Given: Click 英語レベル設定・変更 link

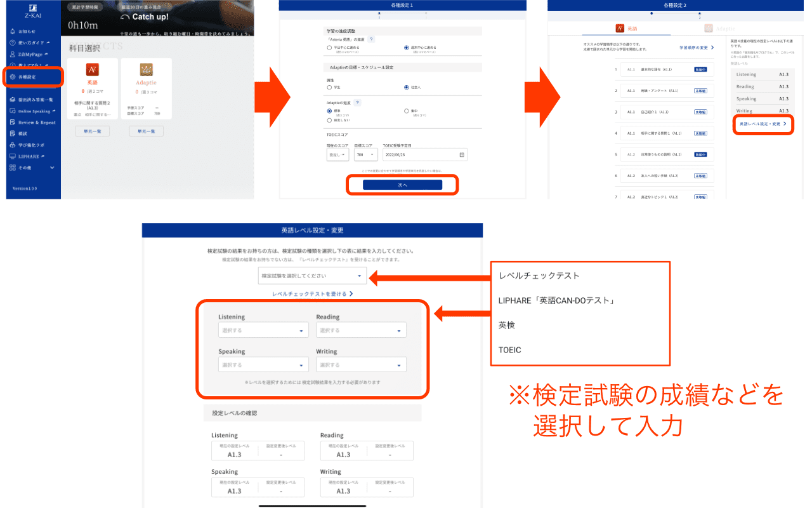Looking at the screenshot, I should (x=764, y=124).
